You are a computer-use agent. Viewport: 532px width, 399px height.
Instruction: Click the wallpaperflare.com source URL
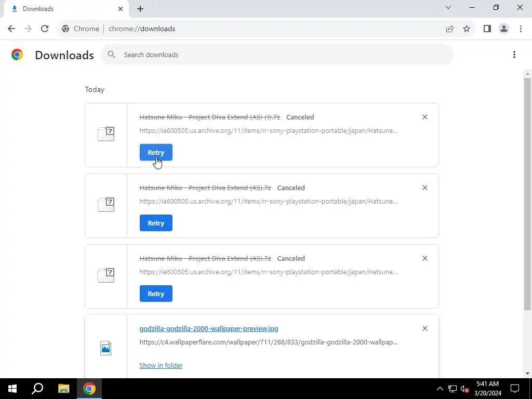[x=269, y=342]
